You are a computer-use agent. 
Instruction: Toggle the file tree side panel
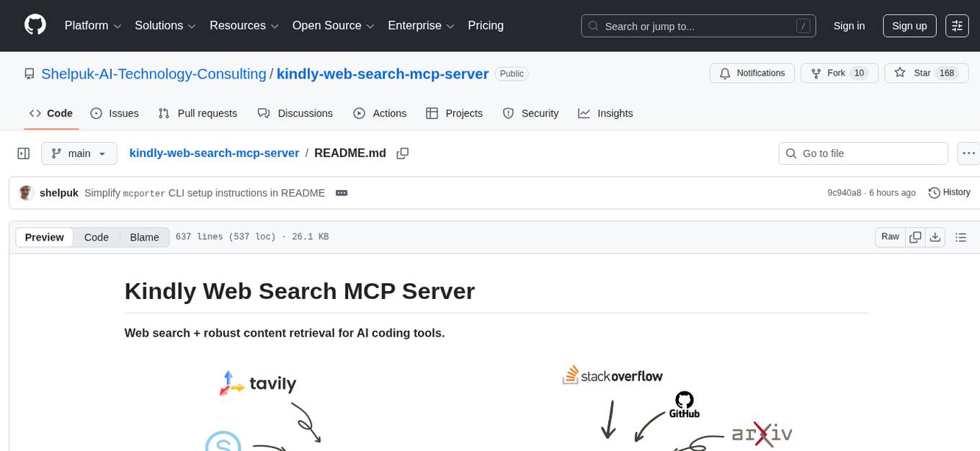[x=23, y=153]
